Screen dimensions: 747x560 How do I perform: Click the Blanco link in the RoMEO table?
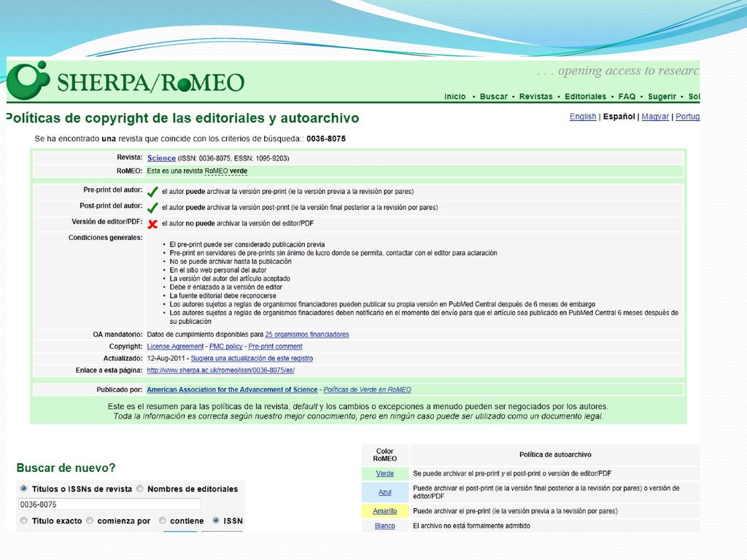point(385,526)
